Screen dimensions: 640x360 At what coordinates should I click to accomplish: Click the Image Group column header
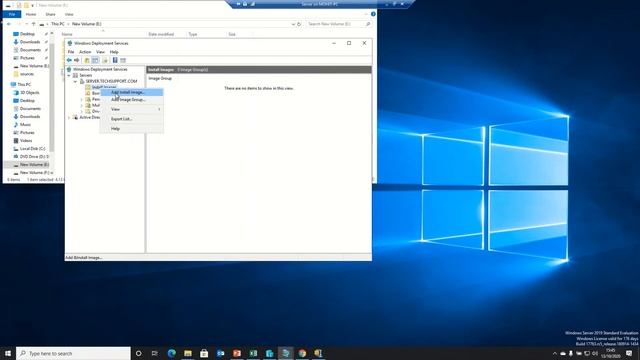point(160,78)
